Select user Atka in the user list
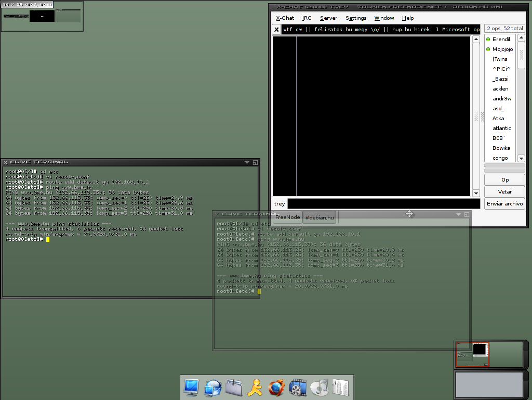Image resolution: width=532 pixels, height=400 pixels. [500, 118]
